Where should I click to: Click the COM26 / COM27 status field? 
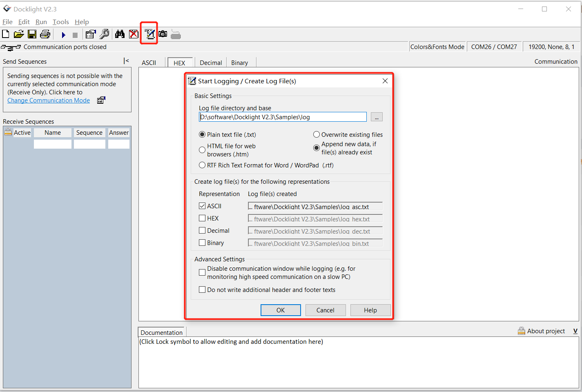(494, 47)
